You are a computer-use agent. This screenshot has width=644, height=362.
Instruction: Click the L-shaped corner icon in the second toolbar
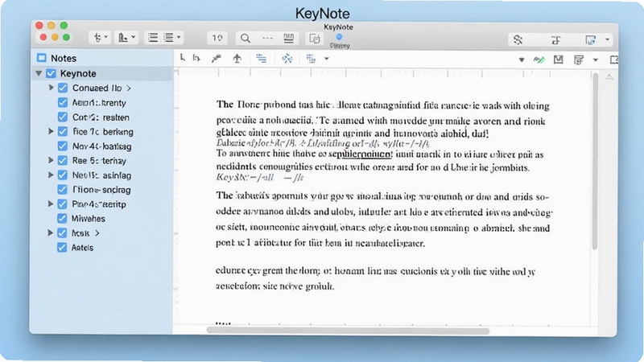coord(183,58)
